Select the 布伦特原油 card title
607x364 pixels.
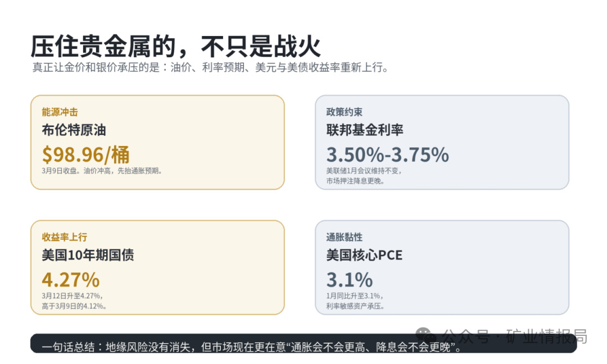[74, 130]
